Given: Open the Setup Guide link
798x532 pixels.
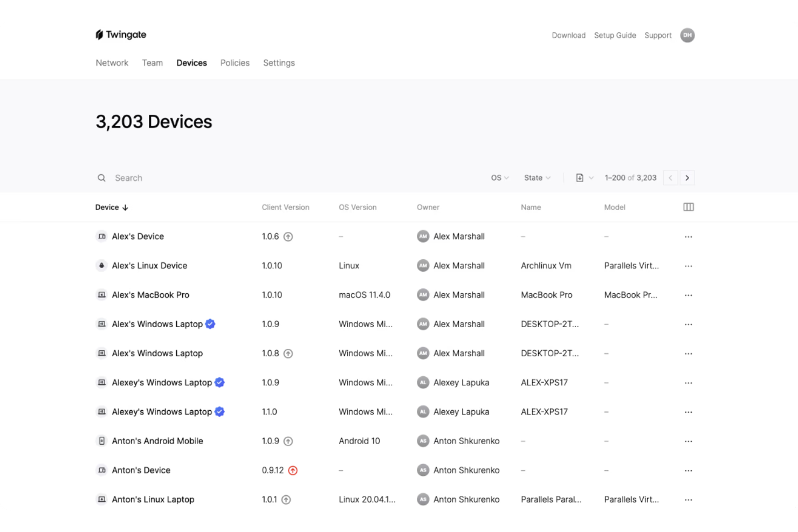Looking at the screenshot, I should pos(615,35).
